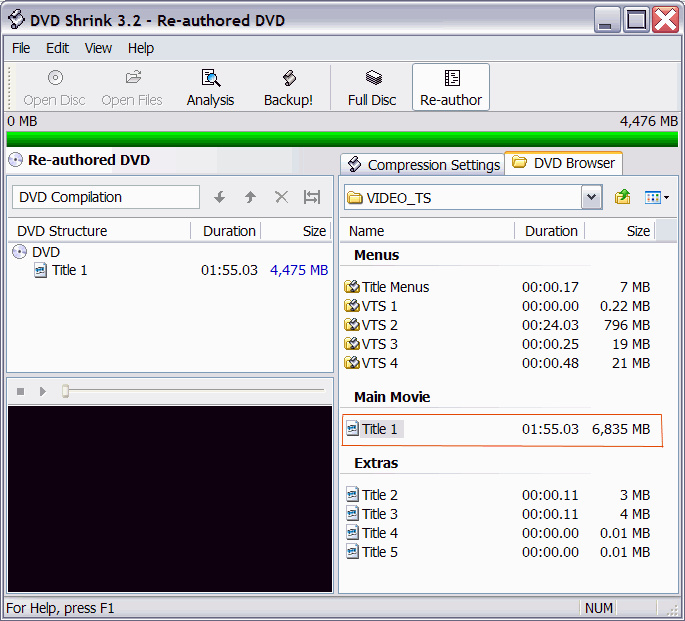Image resolution: width=685 pixels, height=621 pixels.
Task: Select the VTS 4 menu item
Action: point(371,363)
